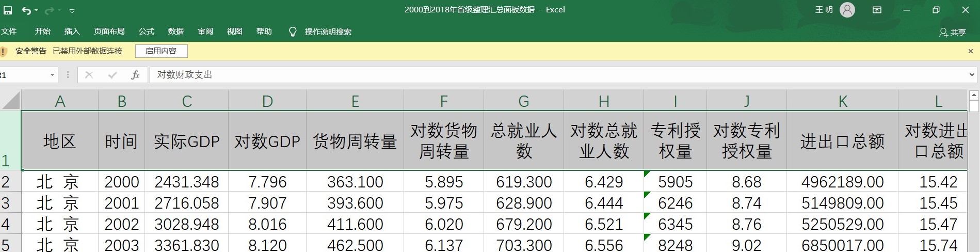Open the Name Box dropdown arrow

[52, 75]
